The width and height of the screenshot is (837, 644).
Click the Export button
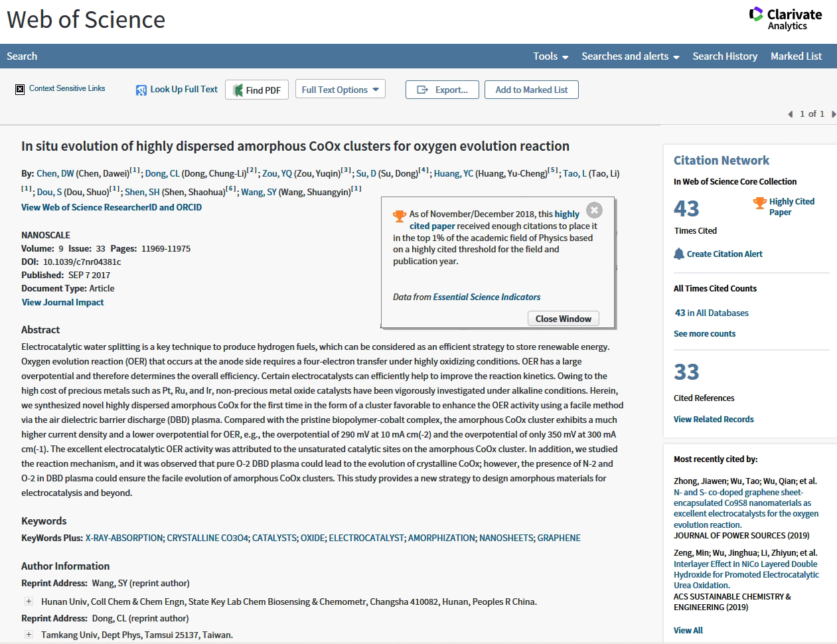[442, 90]
